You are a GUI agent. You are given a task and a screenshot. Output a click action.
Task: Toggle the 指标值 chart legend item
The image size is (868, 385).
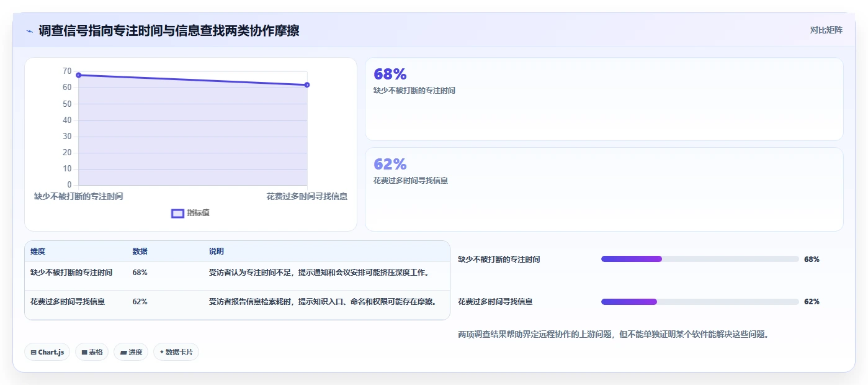tap(190, 213)
